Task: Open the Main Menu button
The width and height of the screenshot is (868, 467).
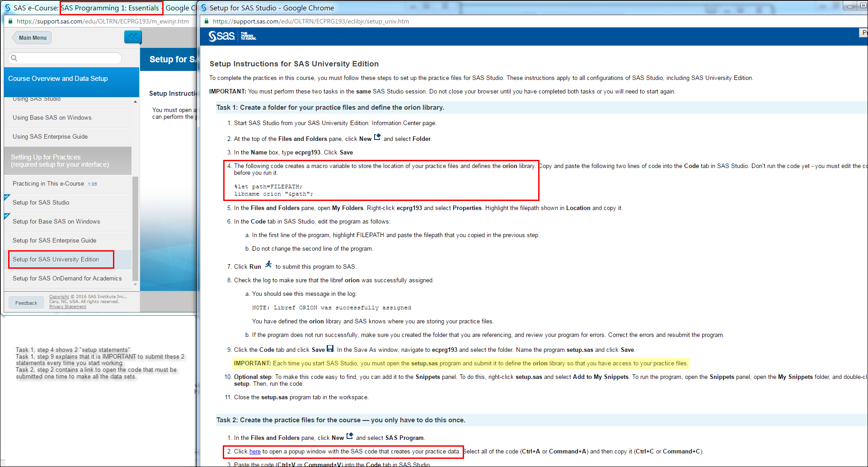Action: pos(31,37)
